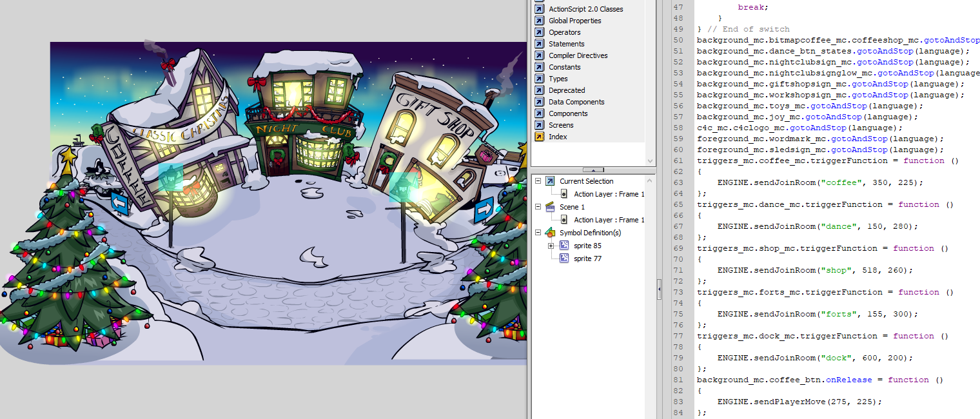Screen dimensions: 980x419
Task: Select the highlighted left street lamp on stage
Action: pyautogui.click(x=171, y=176)
